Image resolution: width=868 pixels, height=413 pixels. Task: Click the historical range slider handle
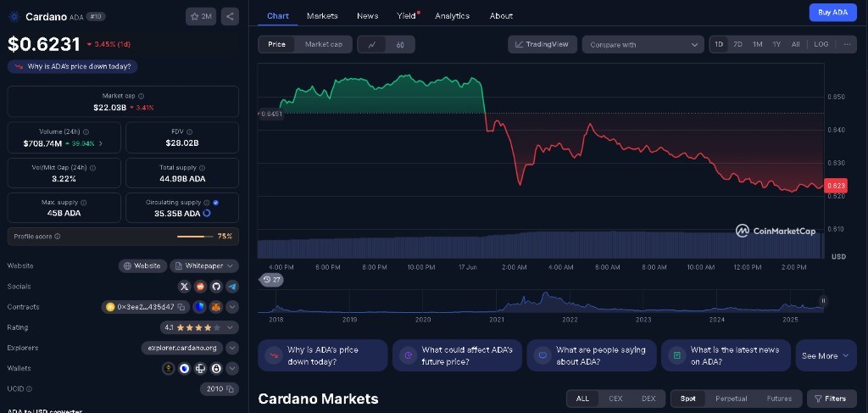pos(823,300)
